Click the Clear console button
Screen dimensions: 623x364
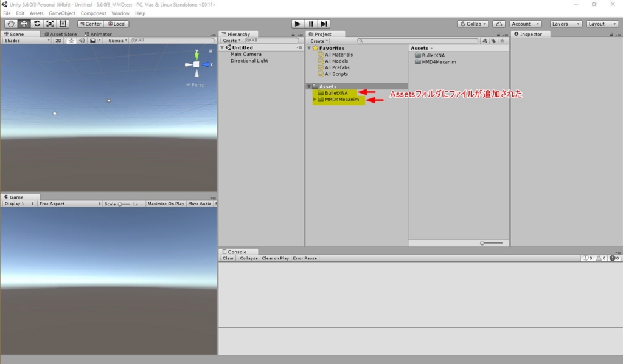coord(228,258)
